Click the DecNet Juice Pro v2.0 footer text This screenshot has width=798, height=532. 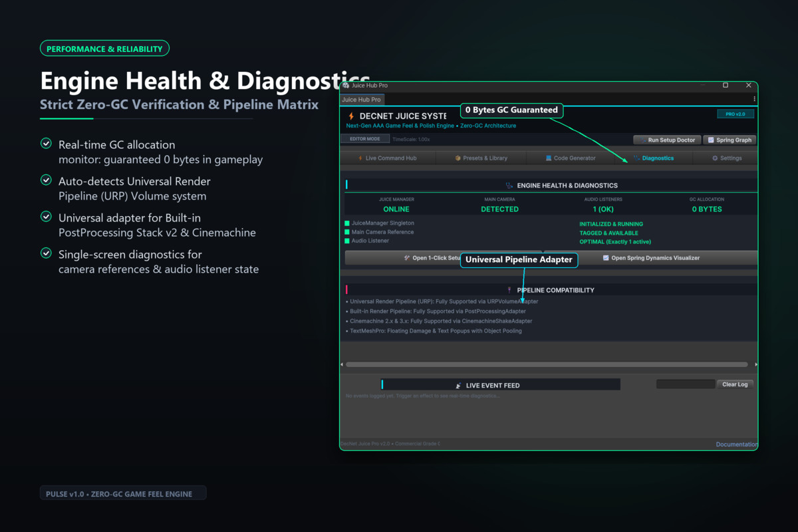390,444
